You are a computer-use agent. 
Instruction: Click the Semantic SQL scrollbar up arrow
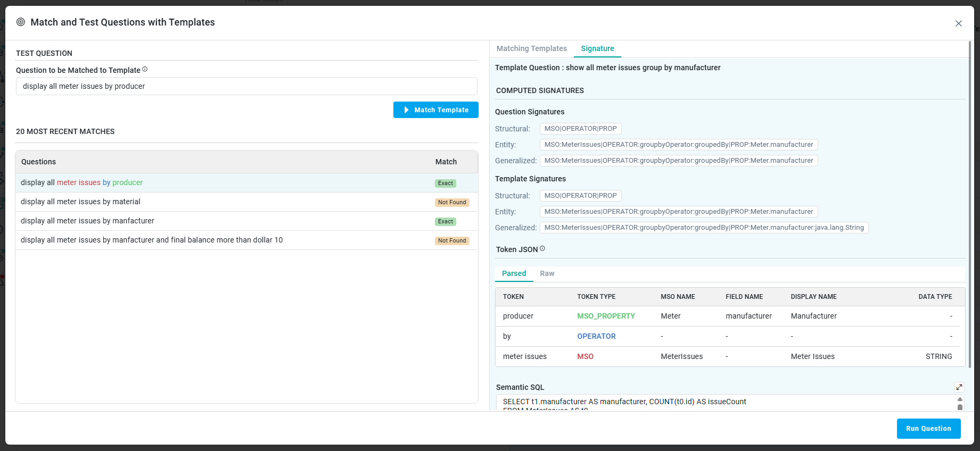point(960,399)
